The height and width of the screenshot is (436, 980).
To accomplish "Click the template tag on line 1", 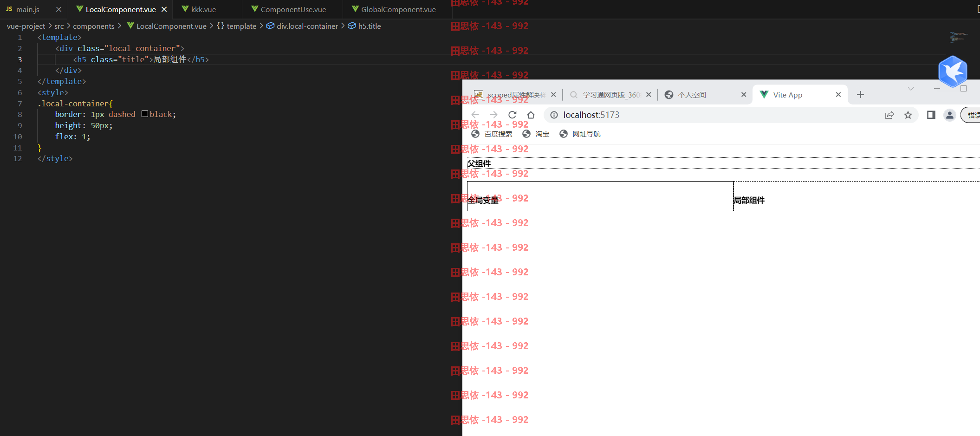I will pyautogui.click(x=59, y=37).
